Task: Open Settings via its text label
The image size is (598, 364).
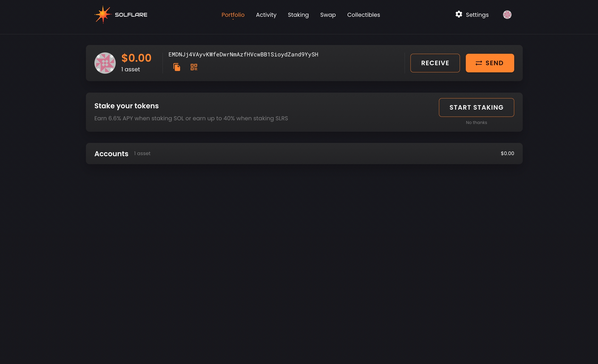Action: point(477,15)
